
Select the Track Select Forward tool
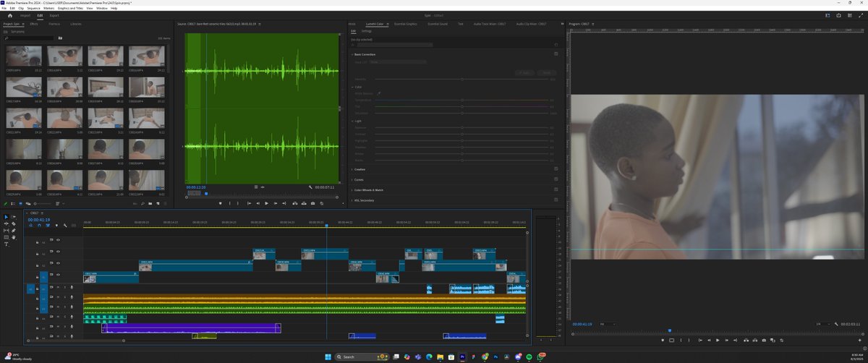tap(14, 217)
